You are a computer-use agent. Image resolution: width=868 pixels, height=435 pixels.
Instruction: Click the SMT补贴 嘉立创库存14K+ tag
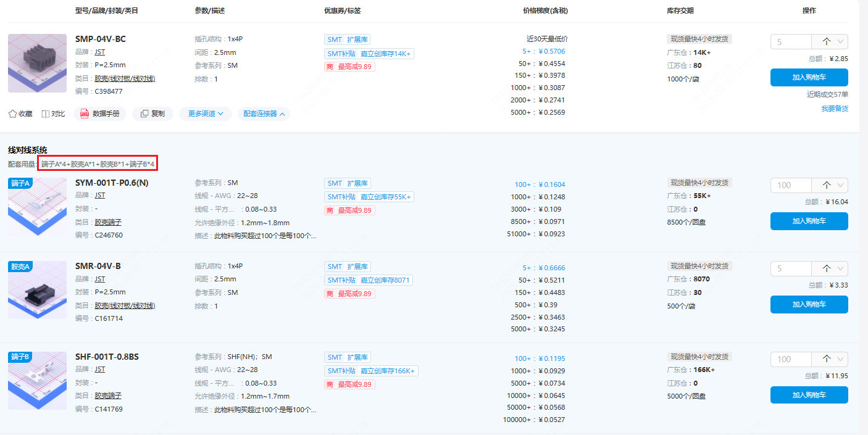coord(369,54)
